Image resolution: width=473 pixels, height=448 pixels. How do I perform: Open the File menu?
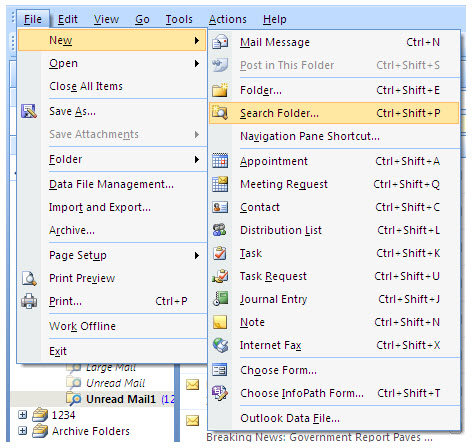pyautogui.click(x=33, y=19)
